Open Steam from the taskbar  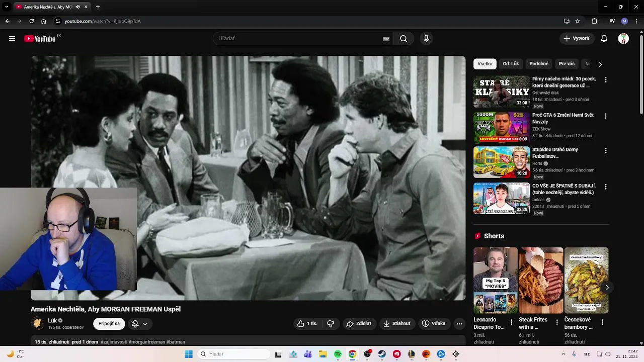point(382,354)
